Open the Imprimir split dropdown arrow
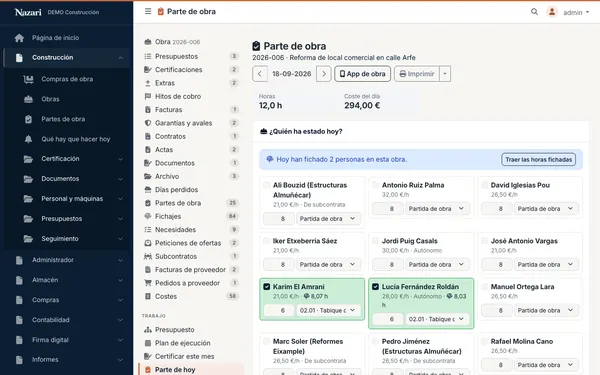 point(445,74)
